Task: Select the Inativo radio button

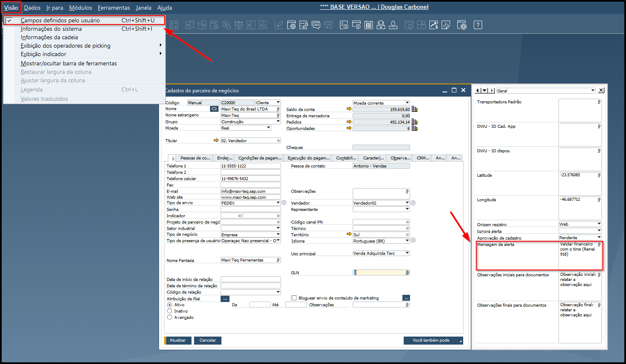Action: (x=170, y=311)
